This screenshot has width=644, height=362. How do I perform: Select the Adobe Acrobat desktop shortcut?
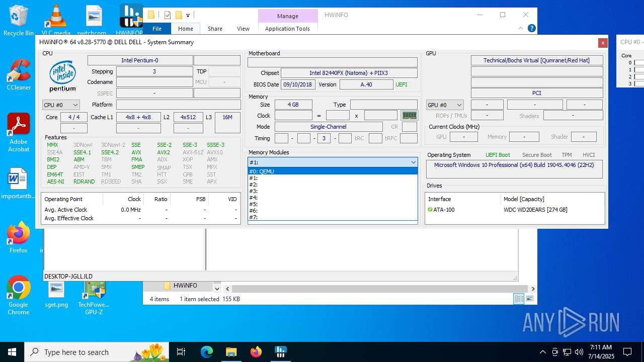[x=19, y=132]
